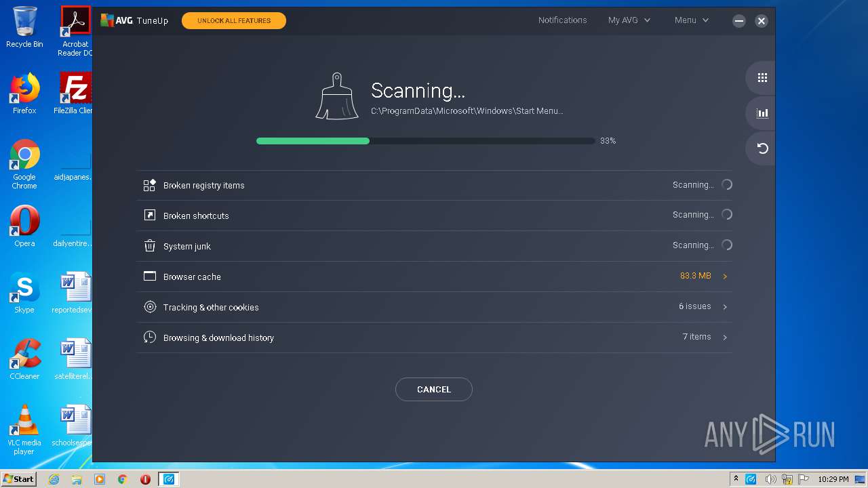Viewport: 868px width, 488px height.
Task: Click the scan progress bar
Action: tap(425, 141)
